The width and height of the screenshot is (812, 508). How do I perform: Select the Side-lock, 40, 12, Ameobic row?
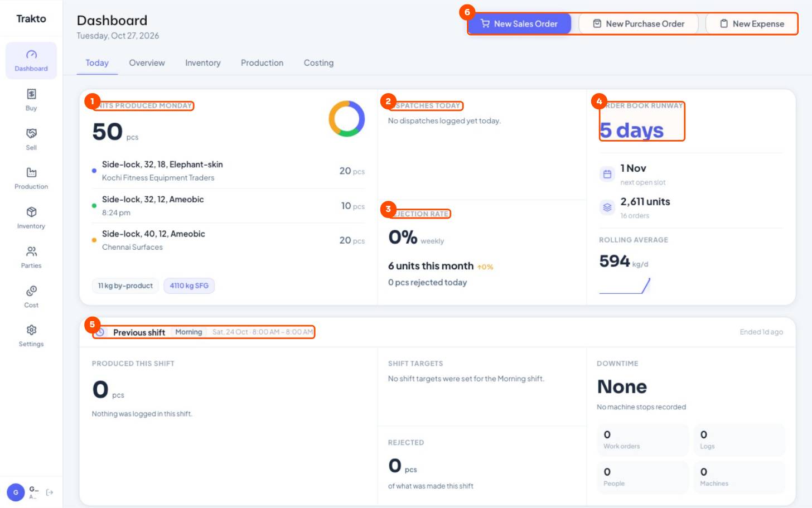[x=229, y=240]
